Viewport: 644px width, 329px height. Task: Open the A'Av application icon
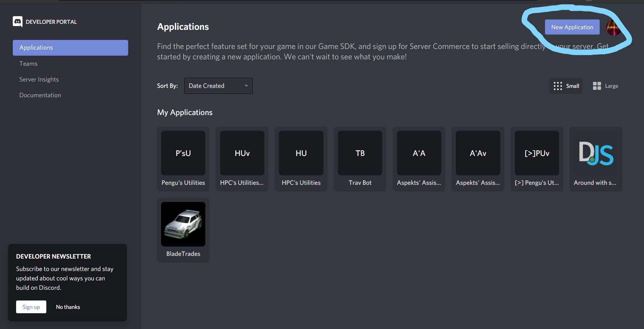(478, 153)
